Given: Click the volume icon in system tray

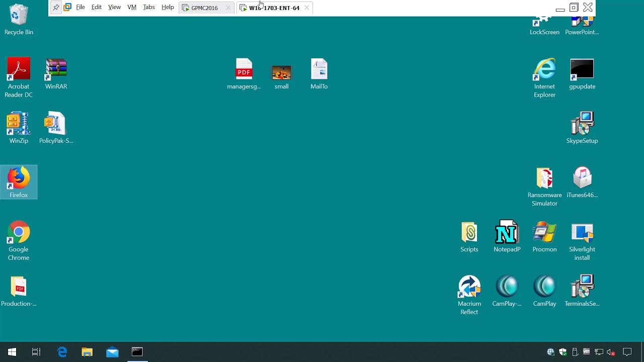Looking at the screenshot, I should [x=611, y=352].
